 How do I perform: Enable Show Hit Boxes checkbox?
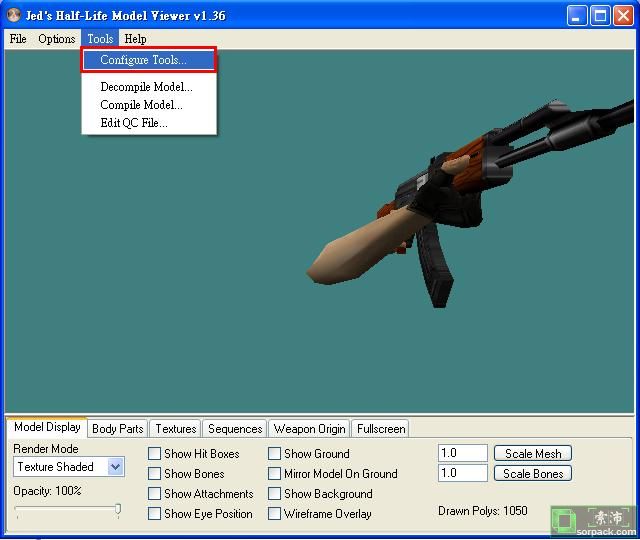pyautogui.click(x=154, y=453)
